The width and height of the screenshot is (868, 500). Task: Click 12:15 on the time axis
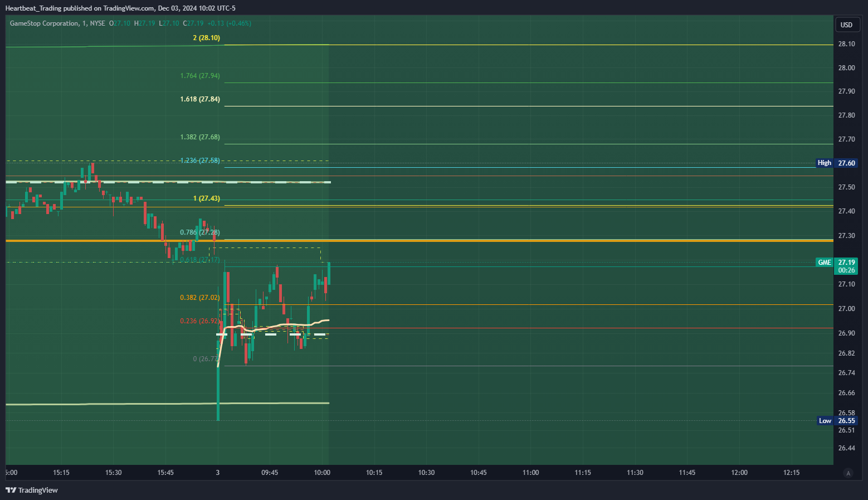pyautogui.click(x=791, y=473)
